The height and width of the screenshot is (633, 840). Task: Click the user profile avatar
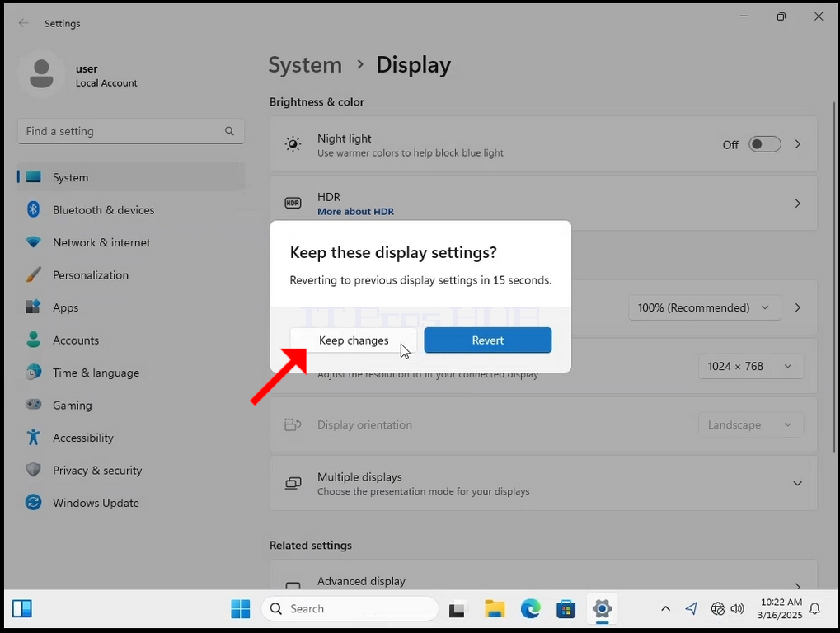point(41,74)
